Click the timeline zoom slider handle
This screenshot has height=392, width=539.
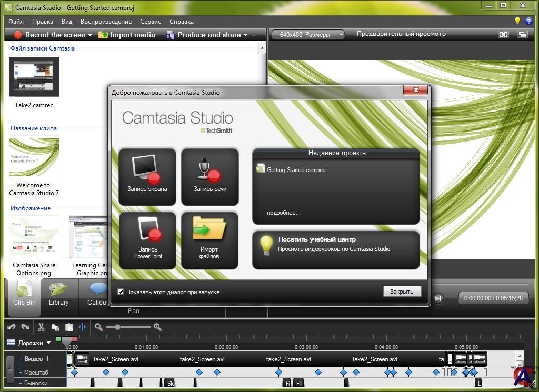point(117,327)
